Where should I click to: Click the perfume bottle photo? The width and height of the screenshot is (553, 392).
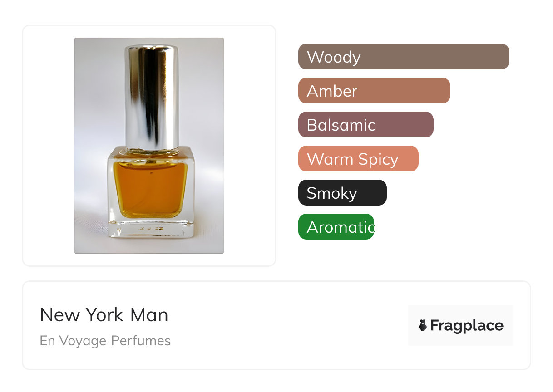[149, 146]
